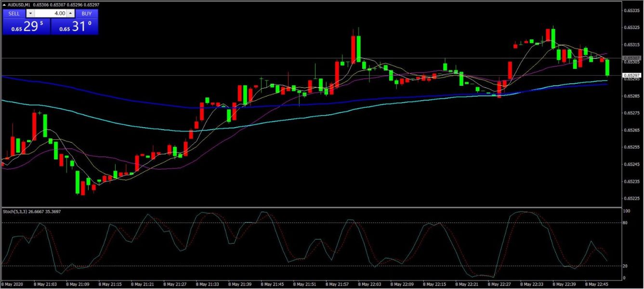Image resolution: width=644 pixels, height=289 pixels.
Task: Click the "8 May 22:15" time label
Action: click(435, 284)
